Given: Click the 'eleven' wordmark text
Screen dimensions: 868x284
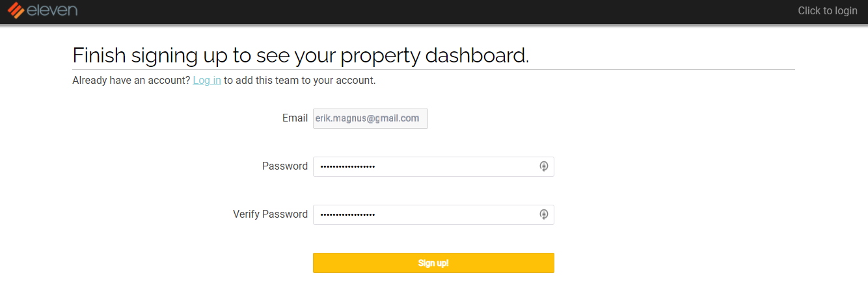Looking at the screenshot, I should click(52, 10).
